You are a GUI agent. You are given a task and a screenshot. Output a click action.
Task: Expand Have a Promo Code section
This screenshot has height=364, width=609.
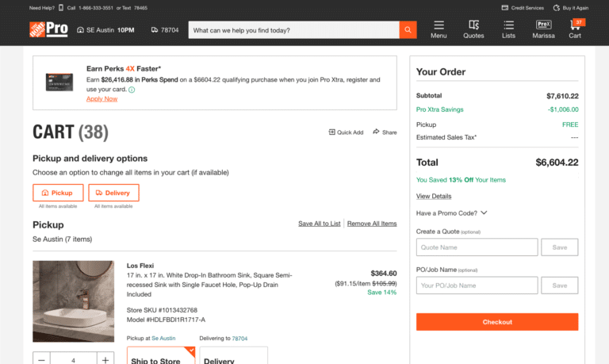(x=451, y=213)
